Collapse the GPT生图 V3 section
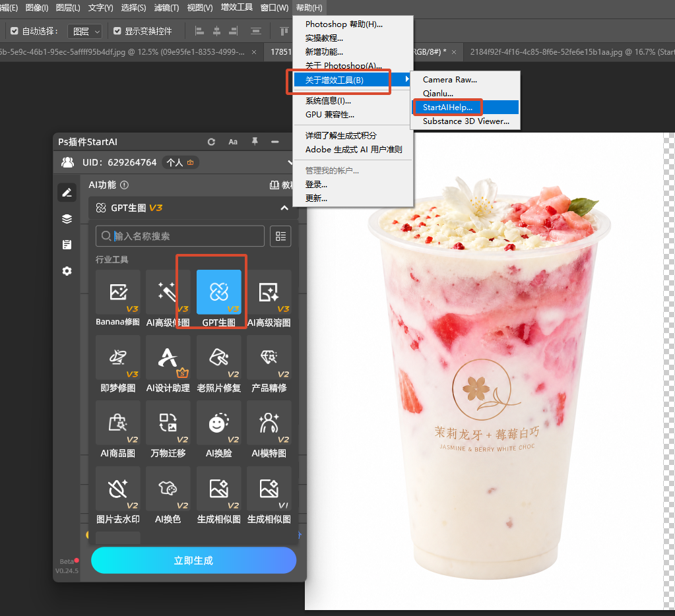The width and height of the screenshot is (675, 616). (284, 208)
